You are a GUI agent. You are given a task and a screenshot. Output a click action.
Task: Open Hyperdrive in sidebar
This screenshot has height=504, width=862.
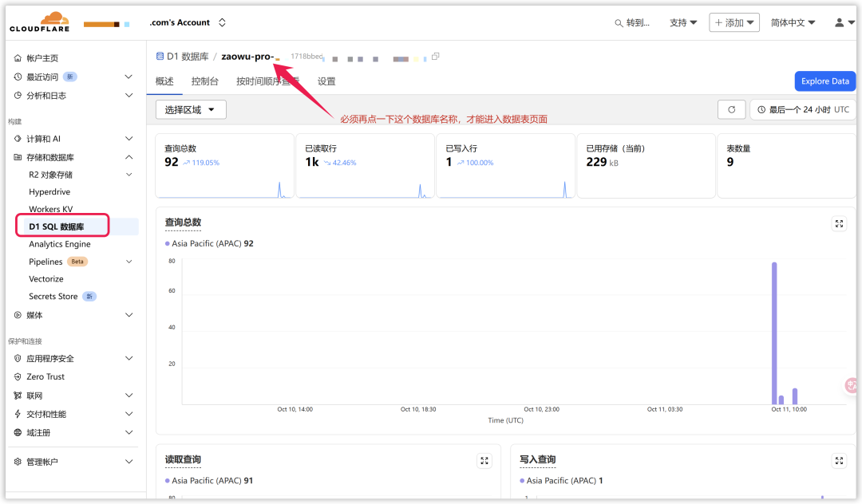click(x=49, y=192)
